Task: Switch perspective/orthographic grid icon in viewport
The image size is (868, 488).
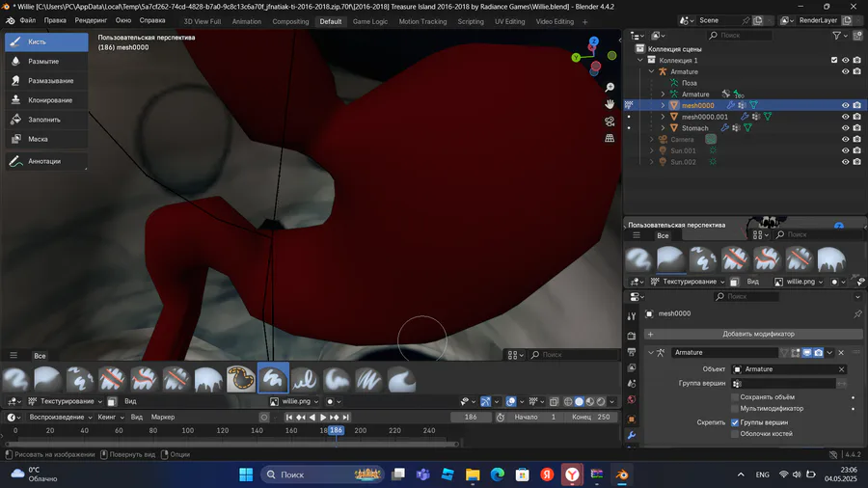Action: click(610, 138)
